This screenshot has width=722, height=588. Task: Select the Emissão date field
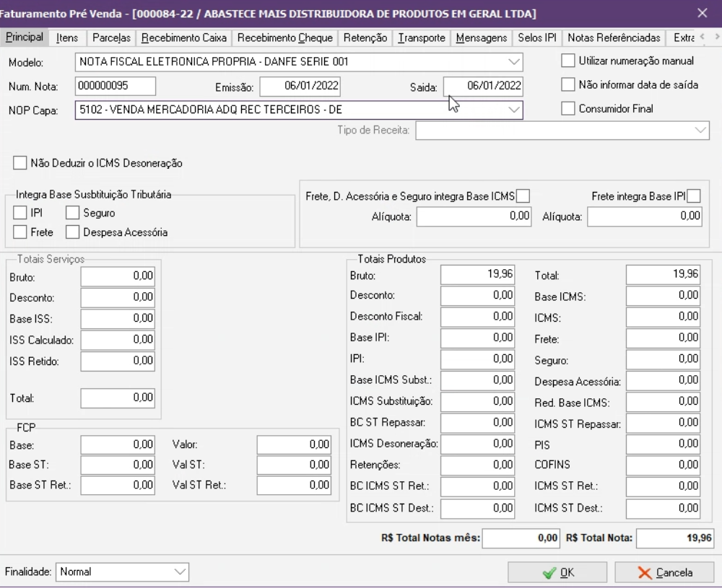pos(300,87)
